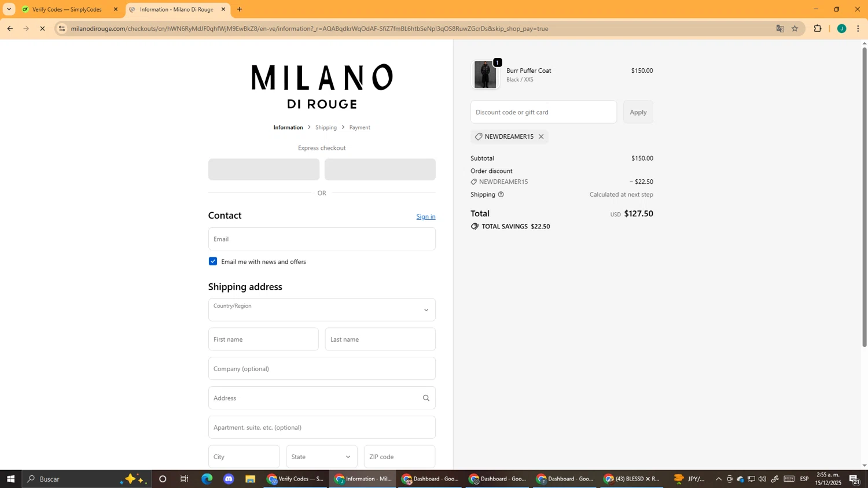
Task: Click the Information breadcrumb step
Action: pyautogui.click(x=288, y=127)
